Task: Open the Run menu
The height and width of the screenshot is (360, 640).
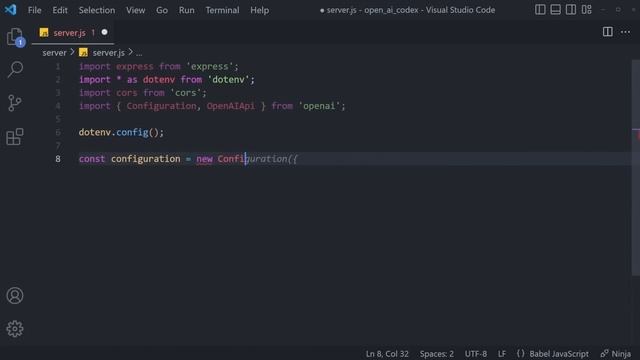Action: (x=187, y=10)
